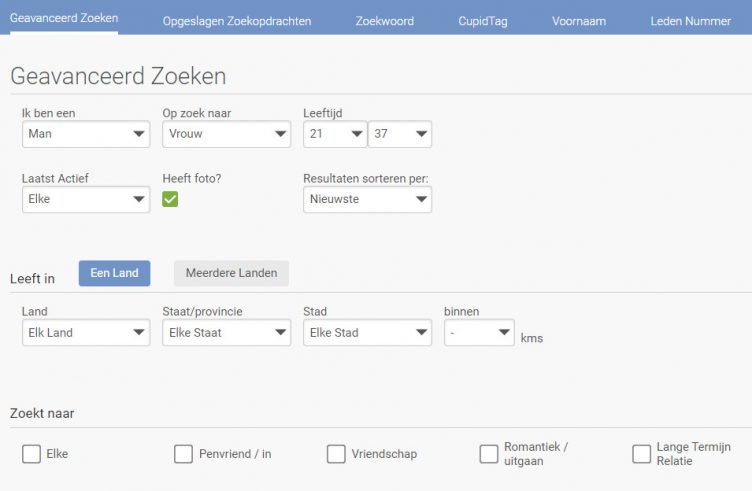Check the 'Vriendschap' option
The image size is (752, 491).
[x=336, y=454]
